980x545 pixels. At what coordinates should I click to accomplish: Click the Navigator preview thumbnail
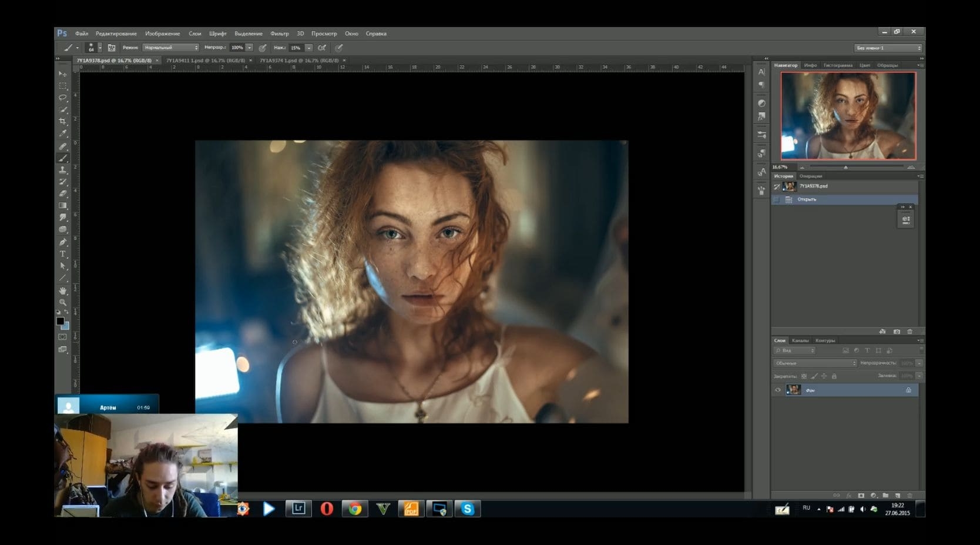pyautogui.click(x=848, y=116)
